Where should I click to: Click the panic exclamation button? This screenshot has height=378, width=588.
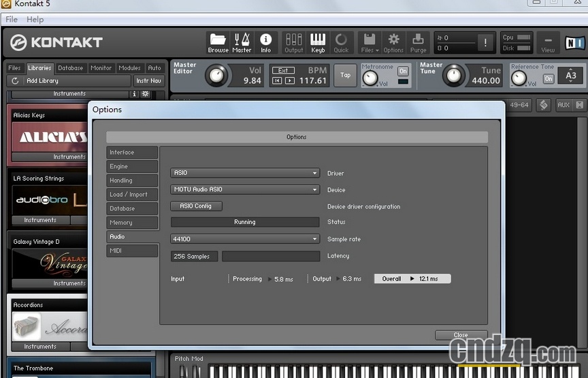click(x=485, y=42)
